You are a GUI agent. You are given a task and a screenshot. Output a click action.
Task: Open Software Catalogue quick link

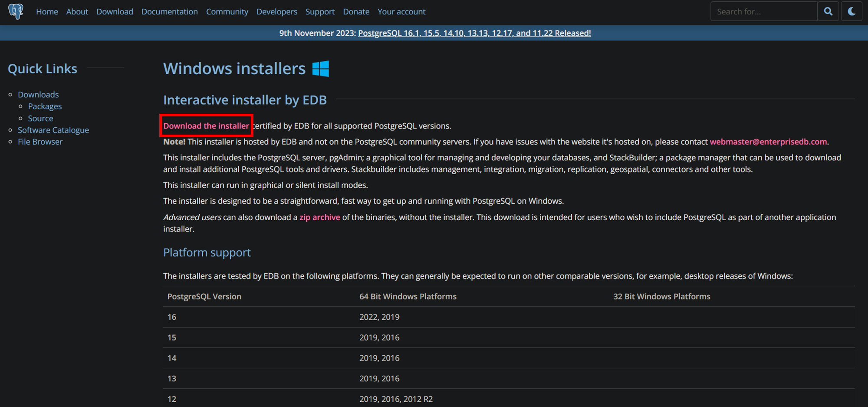[x=53, y=130]
